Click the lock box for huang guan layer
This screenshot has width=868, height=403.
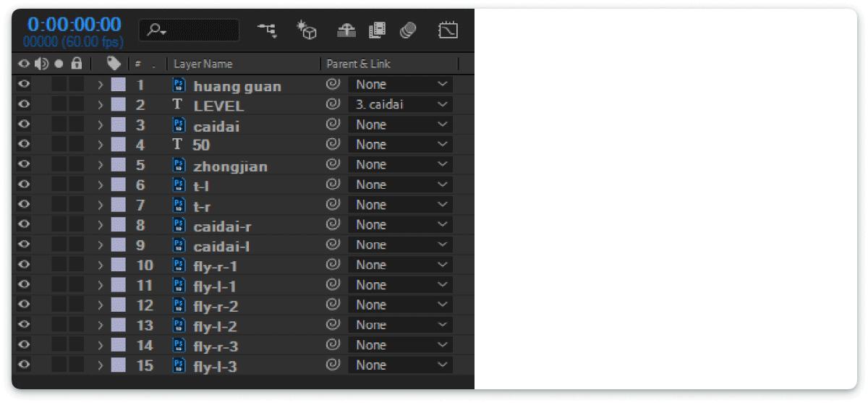tap(76, 85)
